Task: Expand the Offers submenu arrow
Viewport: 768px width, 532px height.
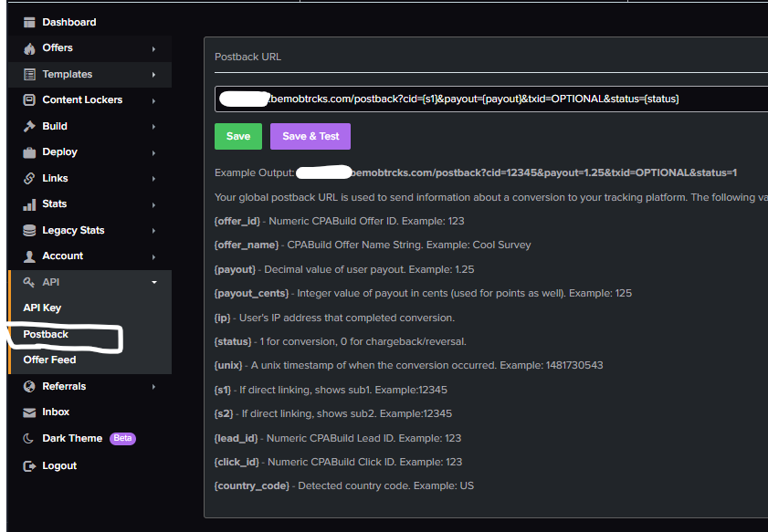Action: (153, 49)
